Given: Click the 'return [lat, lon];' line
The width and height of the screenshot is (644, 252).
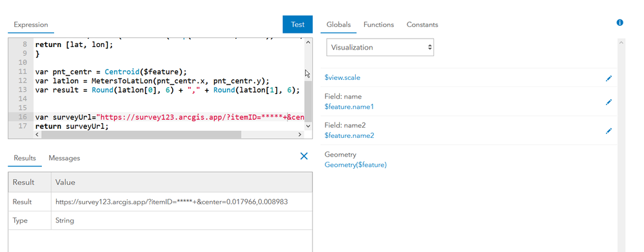Looking at the screenshot, I should pyautogui.click(x=74, y=44).
